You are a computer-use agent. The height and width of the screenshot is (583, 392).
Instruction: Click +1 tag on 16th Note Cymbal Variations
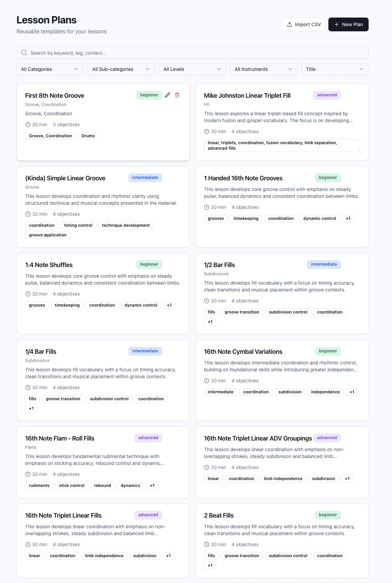pos(352,392)
